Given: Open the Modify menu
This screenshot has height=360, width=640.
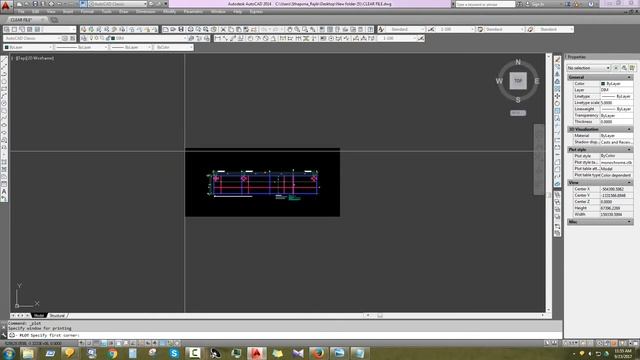Looking at the screenshot, I should pos(169,12).
